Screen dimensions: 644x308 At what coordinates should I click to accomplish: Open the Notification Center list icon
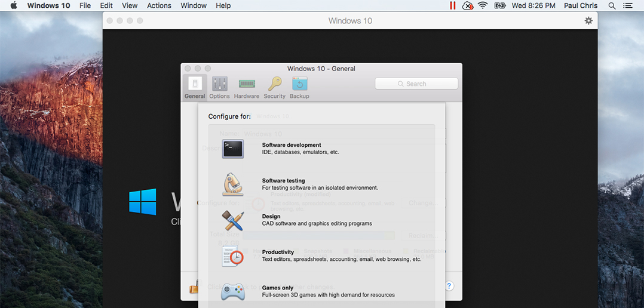[x=627, y=5]
